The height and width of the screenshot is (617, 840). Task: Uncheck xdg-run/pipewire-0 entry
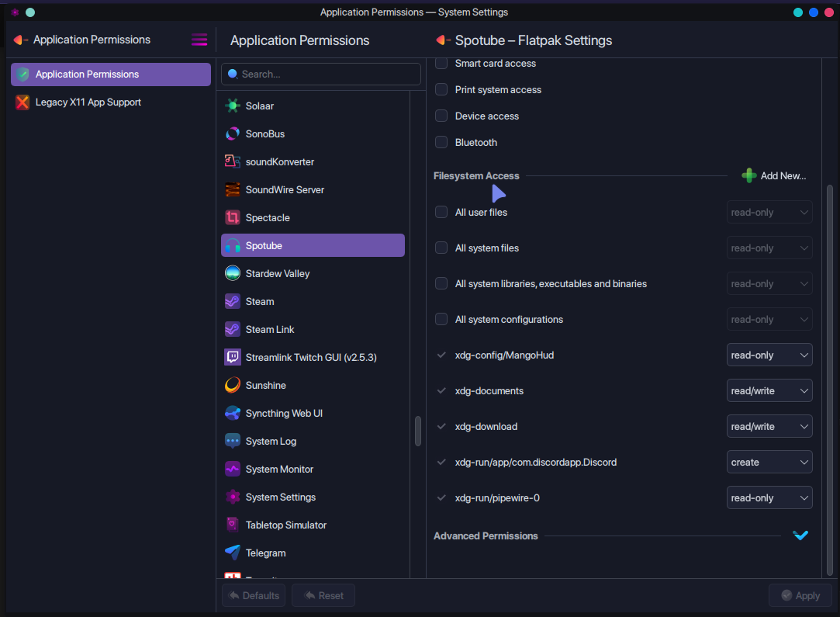[x=441, y=498]
